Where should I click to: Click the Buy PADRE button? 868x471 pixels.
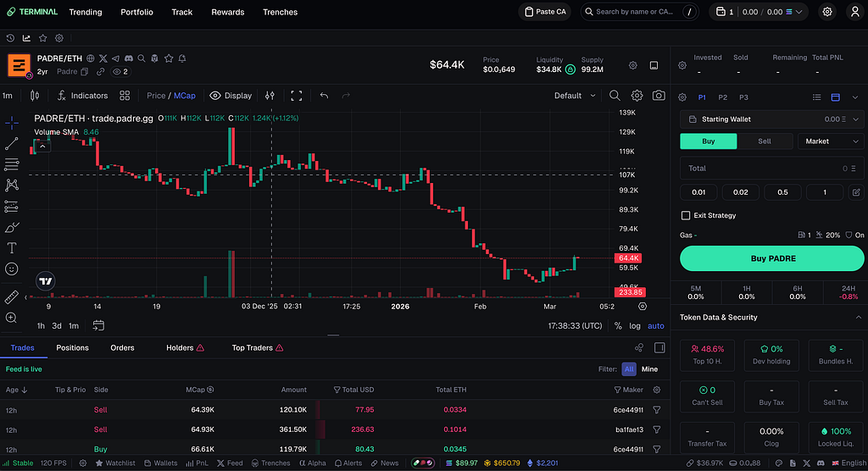click(771, 258)
